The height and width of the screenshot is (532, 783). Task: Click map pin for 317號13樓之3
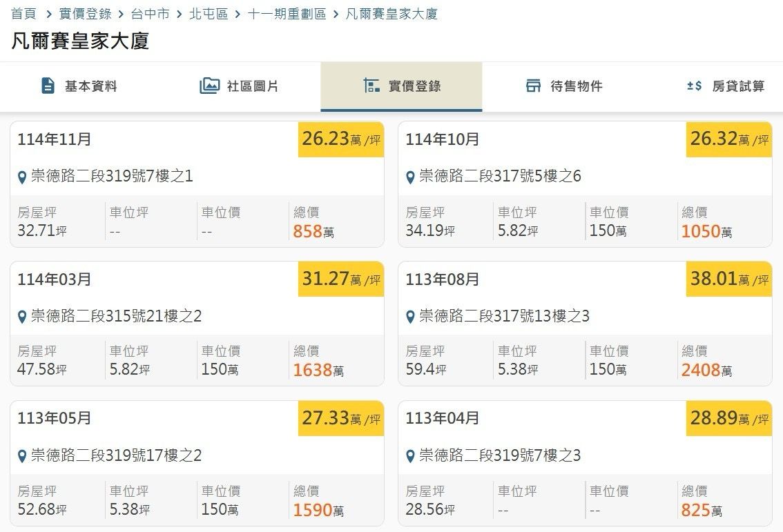[x=410, y=317]
